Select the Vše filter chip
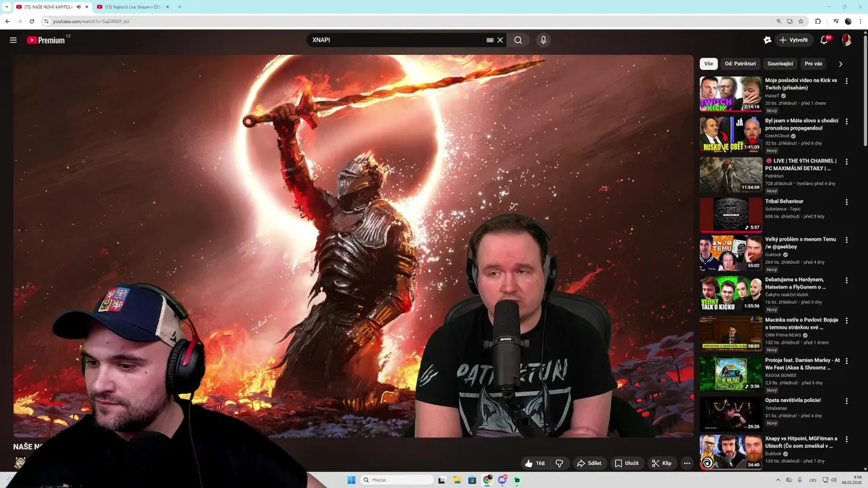Viewport: 868px width, 488px height. click(709, 64)
